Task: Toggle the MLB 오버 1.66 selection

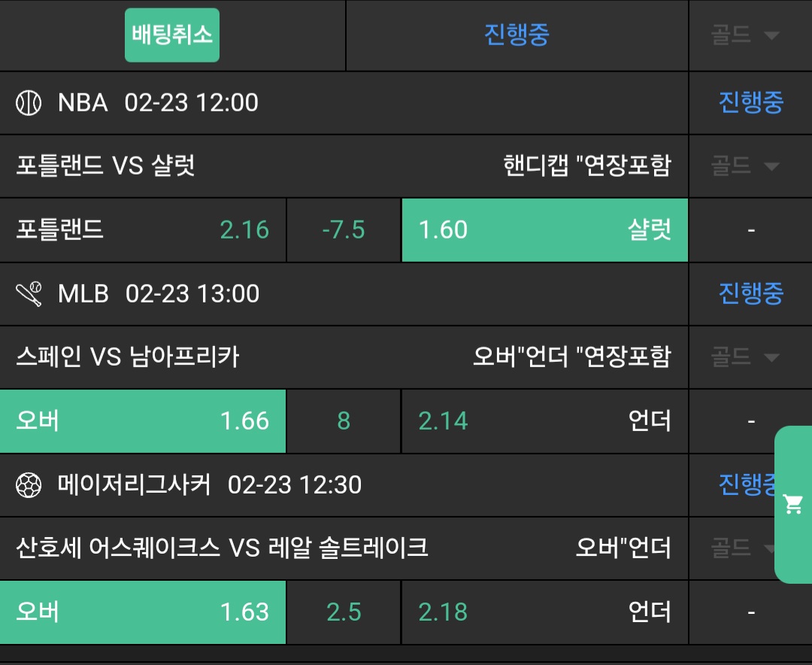Action: (x=143, y=421)
